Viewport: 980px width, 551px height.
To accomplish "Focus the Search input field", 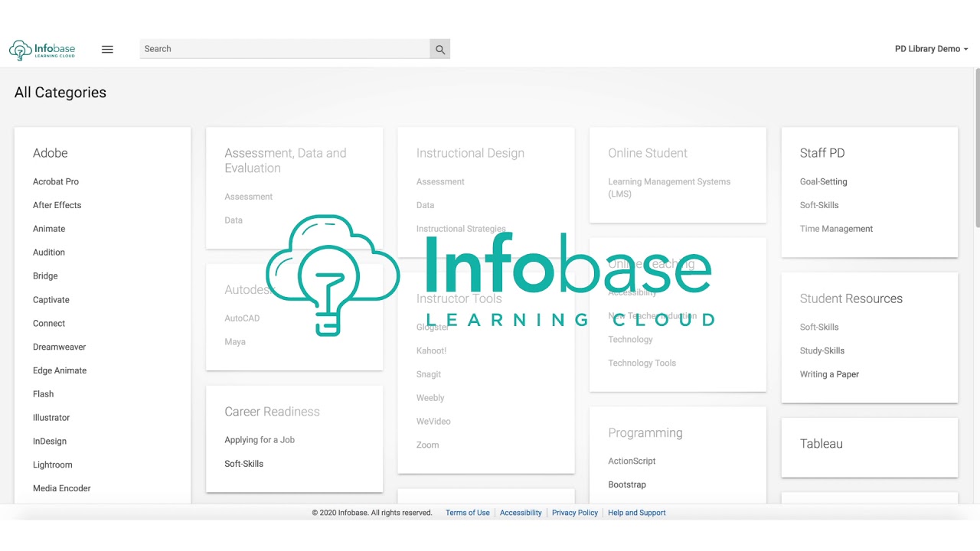I will point(285,49).
